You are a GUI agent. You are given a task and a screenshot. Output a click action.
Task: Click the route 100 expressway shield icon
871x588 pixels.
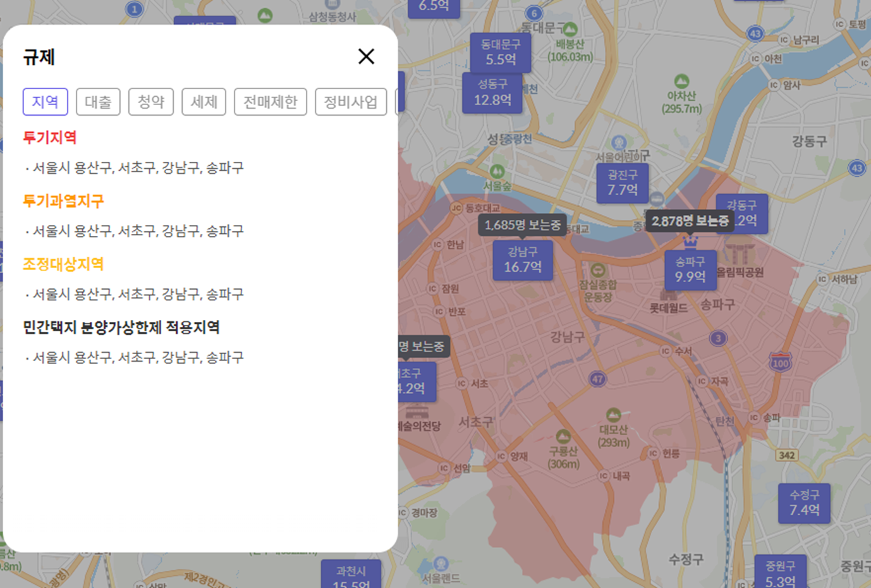point(779,362)
